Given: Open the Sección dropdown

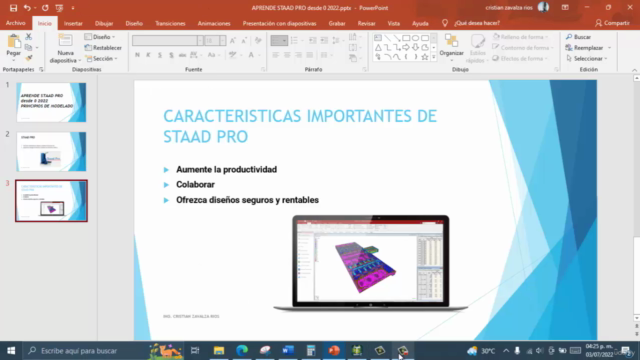Looking at the screenshot, I should pos(102,58).
